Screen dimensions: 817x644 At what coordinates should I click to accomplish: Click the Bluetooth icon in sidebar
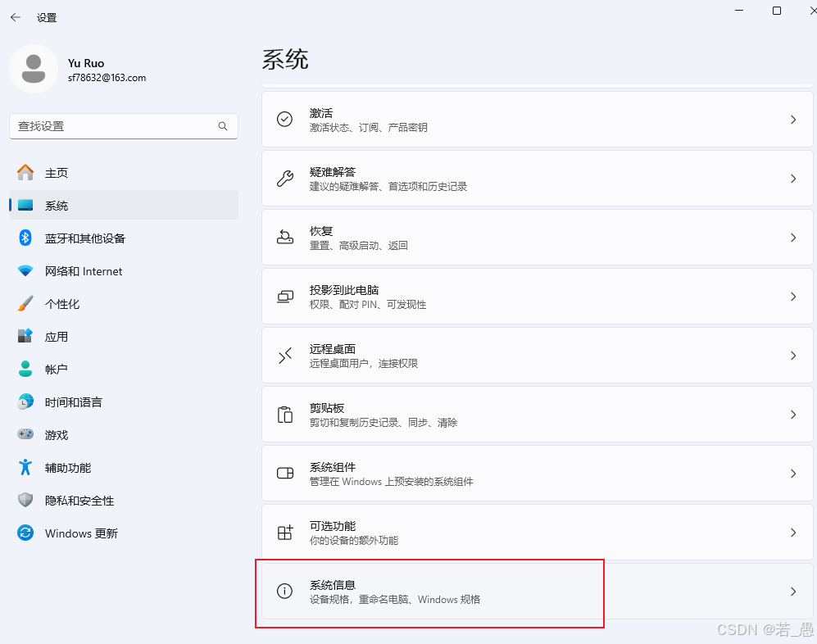point(25,238)
